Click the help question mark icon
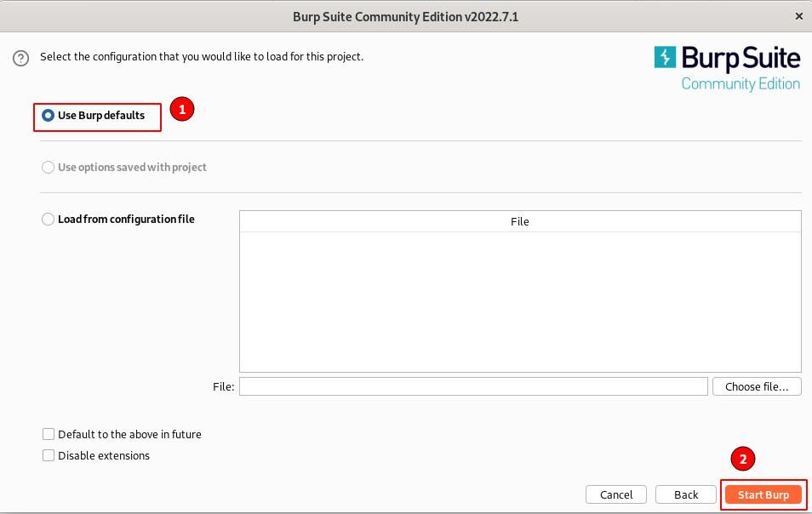The width and height of the screenshot is (812, 514). click(20, 58)
